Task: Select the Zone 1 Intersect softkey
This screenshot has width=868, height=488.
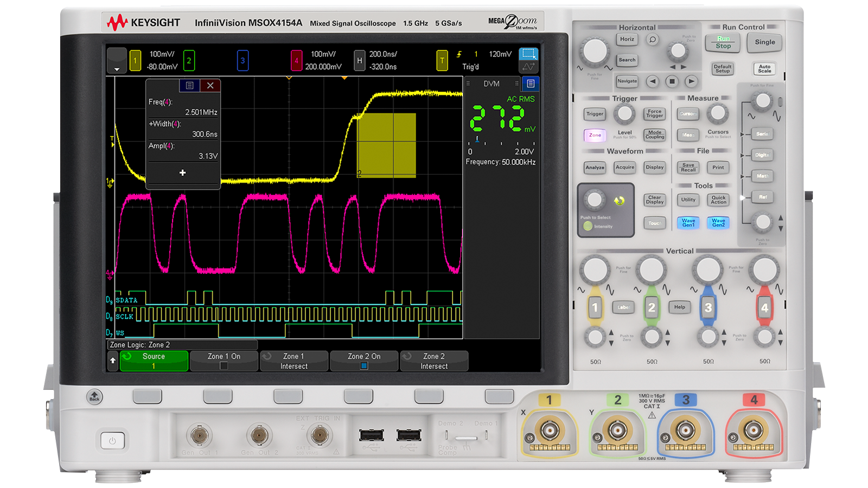Action: (x=294, y=361)
